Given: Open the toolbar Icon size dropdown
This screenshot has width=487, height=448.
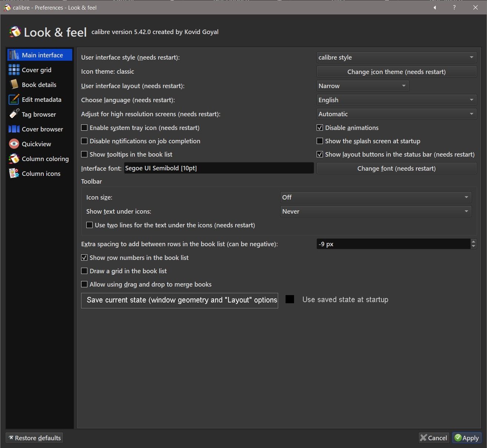Looking at the screenshot, I should (x=376, y=197).
